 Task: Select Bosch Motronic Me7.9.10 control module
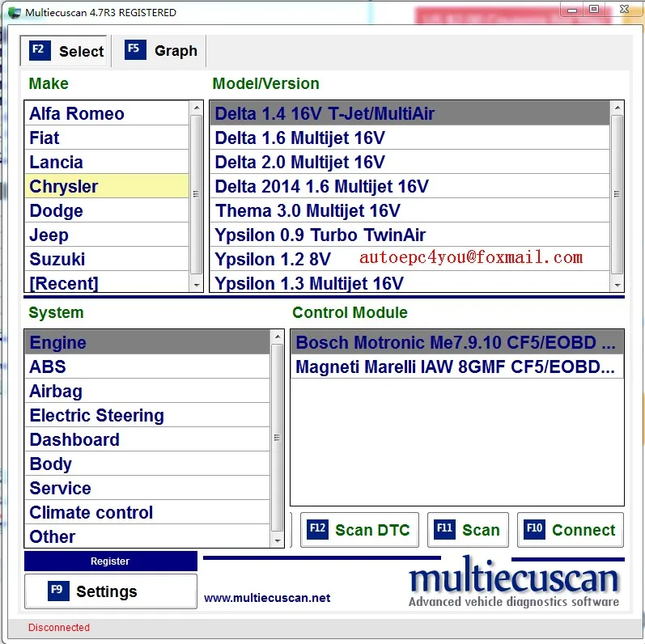click(457, 342)
